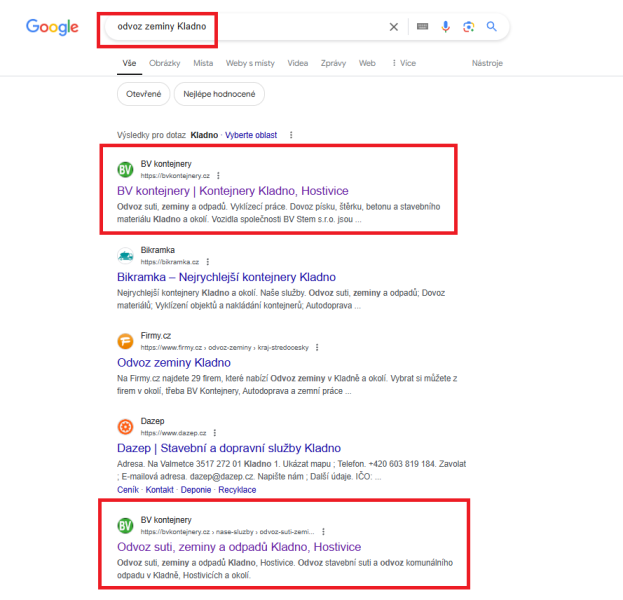Click Dazep favicon icon
Viewport: 623px width, 600px height.
click(125, 427)
